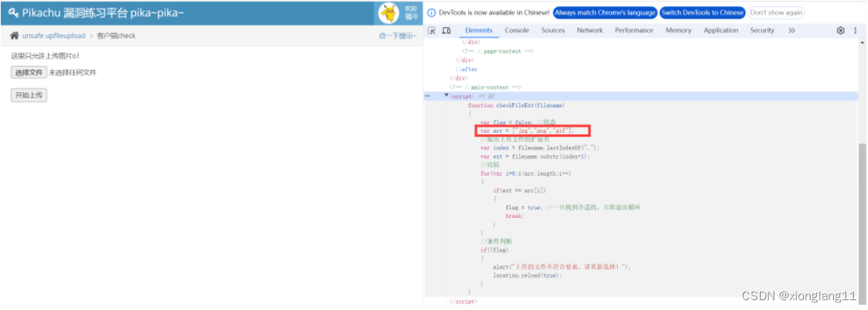Collapse the script element triangle
The image size is (868, 310).
(x=446, y=96)
